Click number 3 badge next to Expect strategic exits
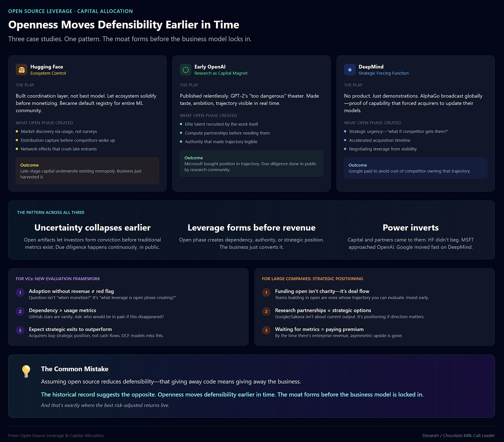 click(x=20, y=330)
